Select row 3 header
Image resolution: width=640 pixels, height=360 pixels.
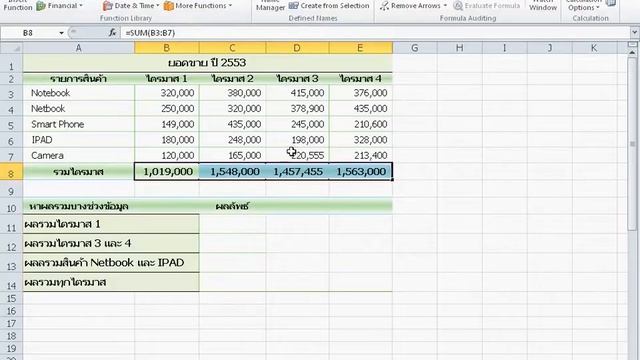pyautogui.click(x=11, y=93)
